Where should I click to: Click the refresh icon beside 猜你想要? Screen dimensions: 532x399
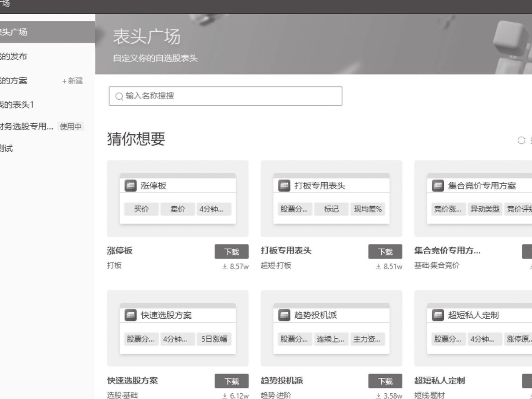click(521, 140)
